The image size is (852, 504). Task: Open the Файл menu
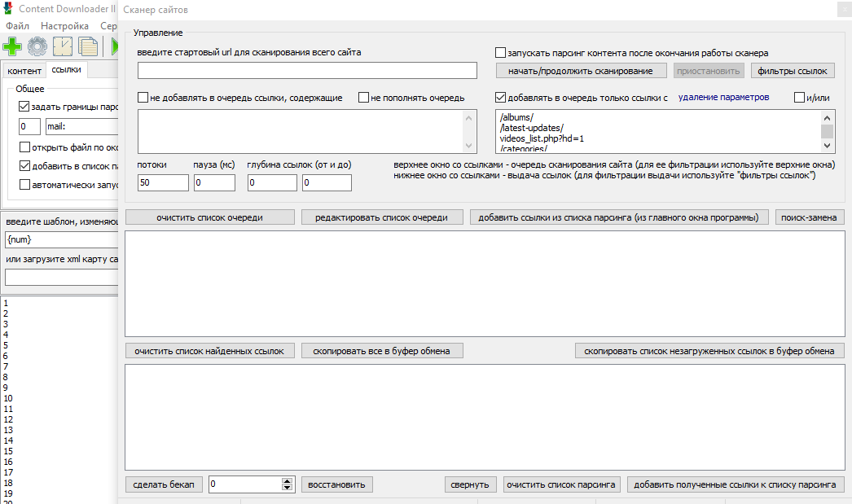coord(18,26)
